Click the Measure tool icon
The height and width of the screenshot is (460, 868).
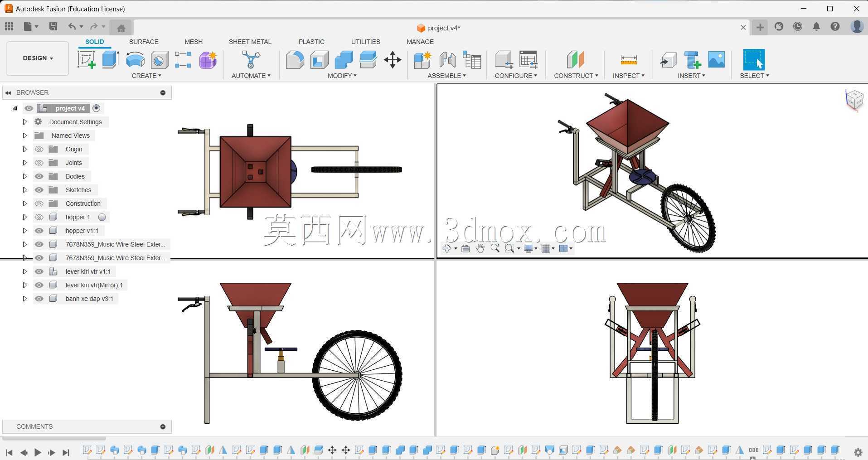pyautogui.click(x=628, y=59)
